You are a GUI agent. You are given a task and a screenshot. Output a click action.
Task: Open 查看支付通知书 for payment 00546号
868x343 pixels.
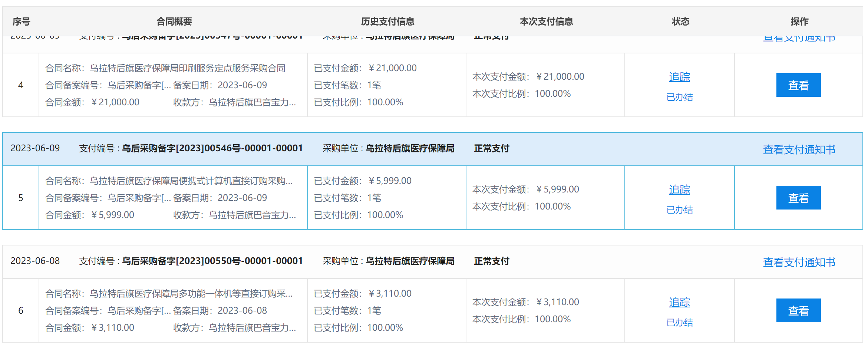click(x=799, y=149)
